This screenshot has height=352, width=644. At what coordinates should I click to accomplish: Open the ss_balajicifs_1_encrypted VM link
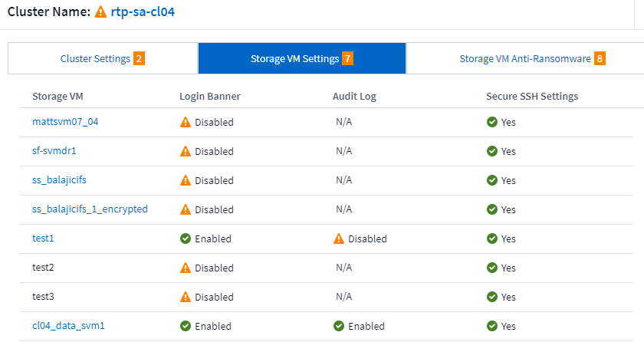[90, 209]
